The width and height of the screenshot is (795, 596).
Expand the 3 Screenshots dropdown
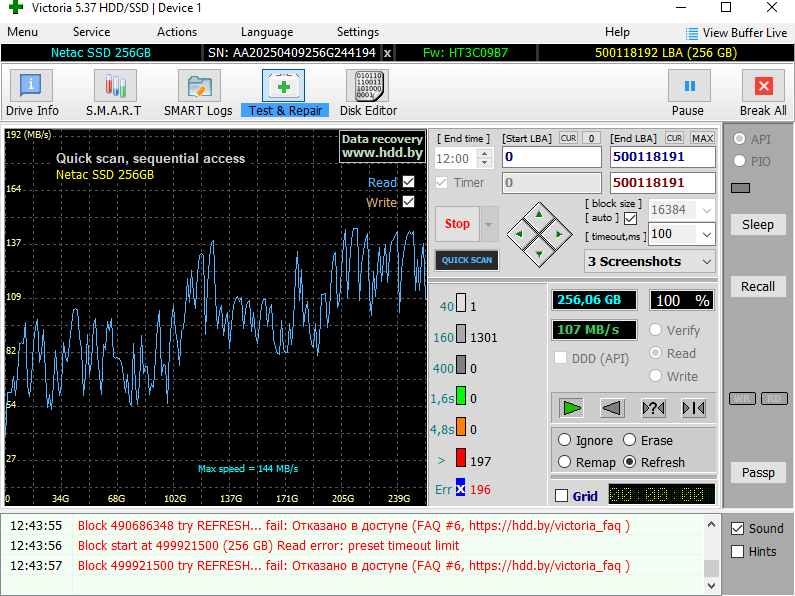[707, 261]
